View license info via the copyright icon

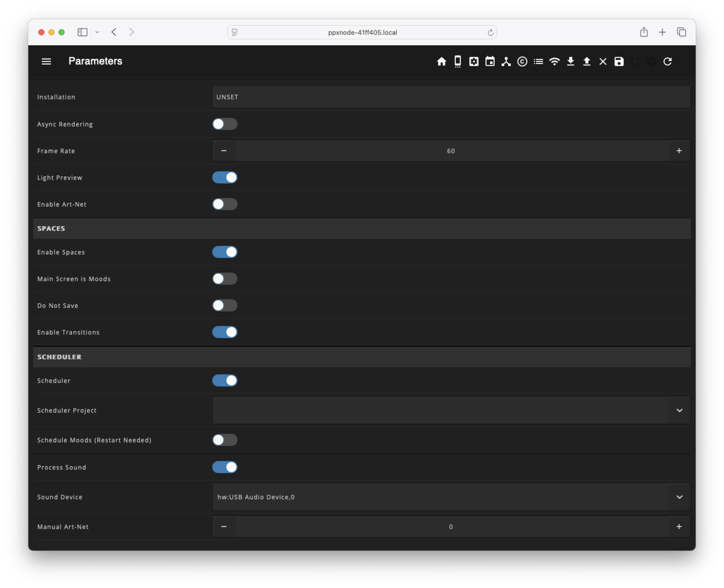point(522,61)
